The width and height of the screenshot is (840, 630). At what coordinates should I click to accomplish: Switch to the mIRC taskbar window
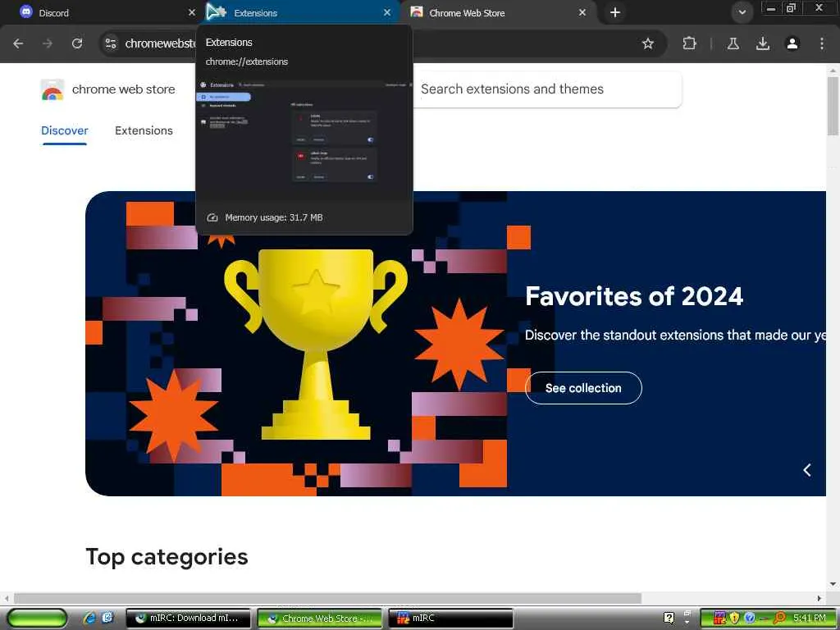tap(450, 619)
